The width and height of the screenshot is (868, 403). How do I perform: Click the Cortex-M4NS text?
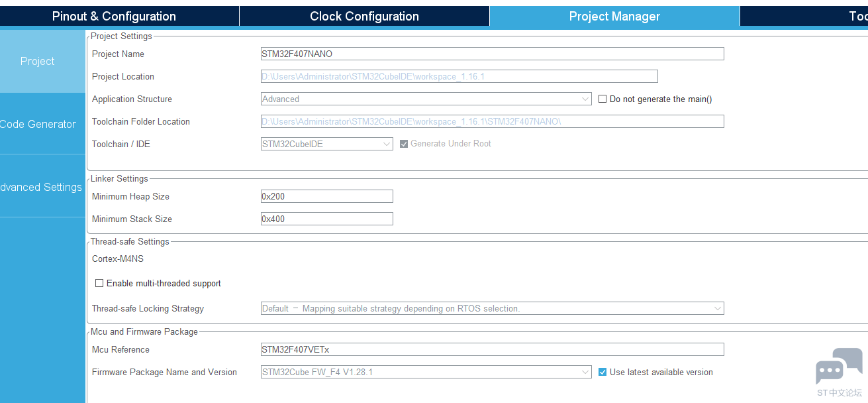[118, 259]
